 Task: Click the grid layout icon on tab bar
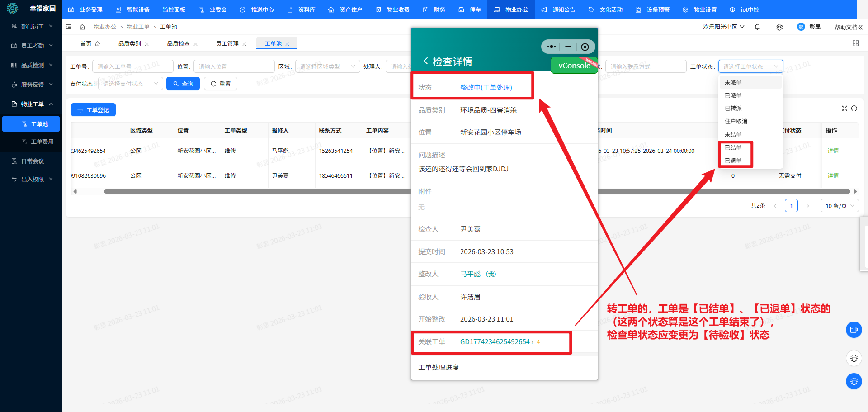pyautogui.click(x=855, y=43)
